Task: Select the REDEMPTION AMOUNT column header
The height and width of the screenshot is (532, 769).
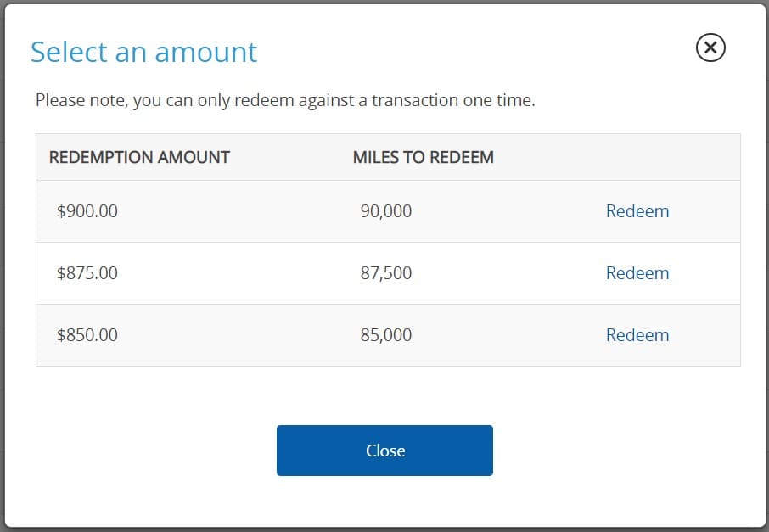Action: (139, 157)
